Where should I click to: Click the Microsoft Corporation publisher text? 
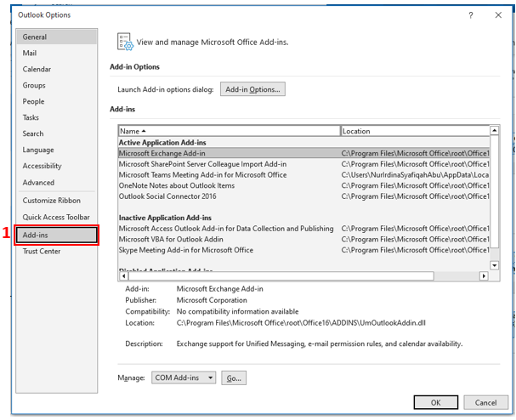212,300
